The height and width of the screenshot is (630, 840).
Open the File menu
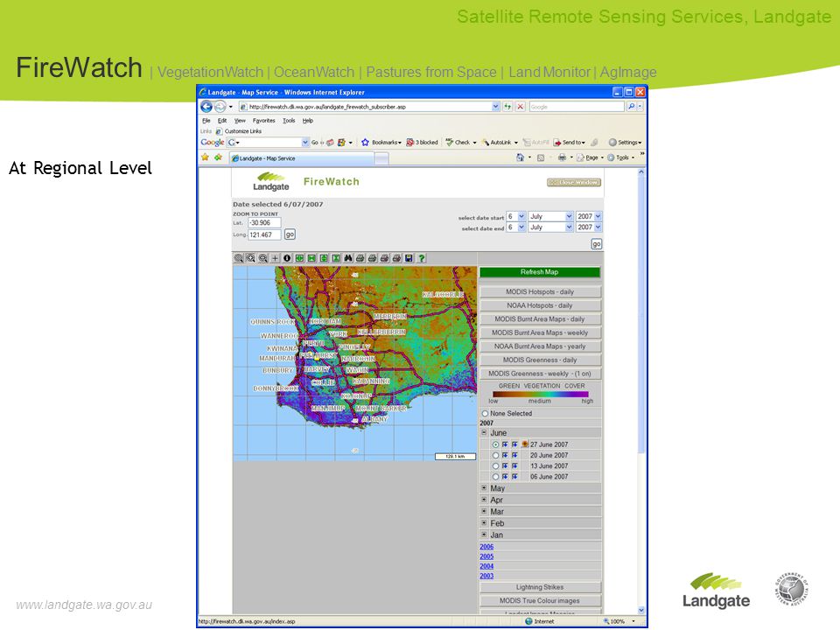pos(206,121)
